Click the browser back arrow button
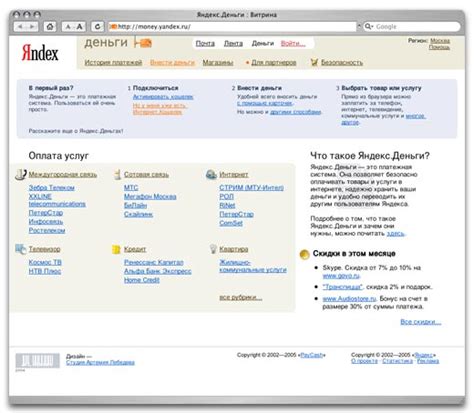 coord(20,27)
